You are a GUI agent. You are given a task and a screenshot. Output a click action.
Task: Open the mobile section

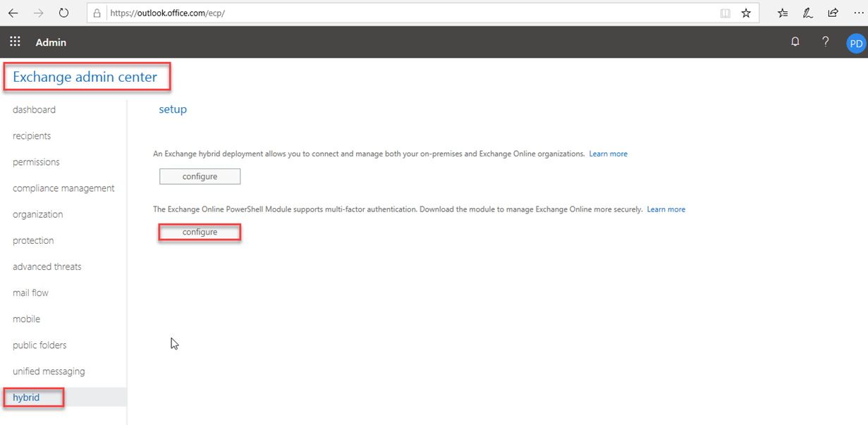(x=26, y=319)
